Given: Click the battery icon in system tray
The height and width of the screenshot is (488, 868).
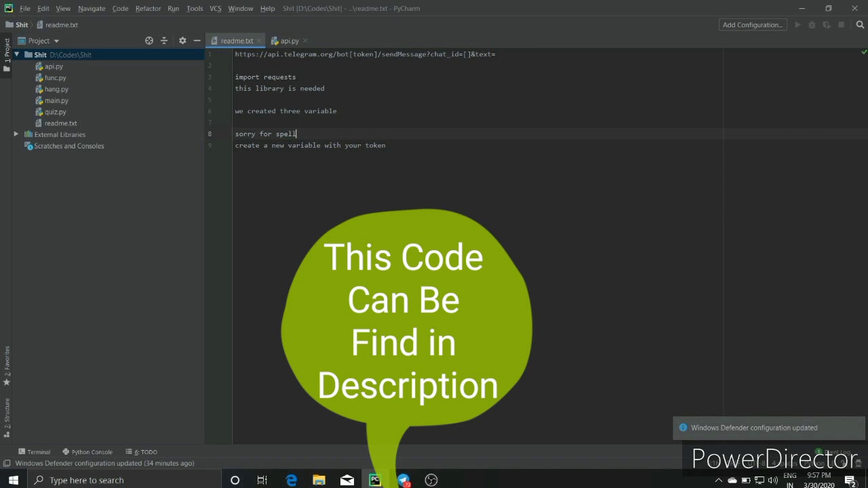Looking at the screenshot, I should tap(746, 481).
